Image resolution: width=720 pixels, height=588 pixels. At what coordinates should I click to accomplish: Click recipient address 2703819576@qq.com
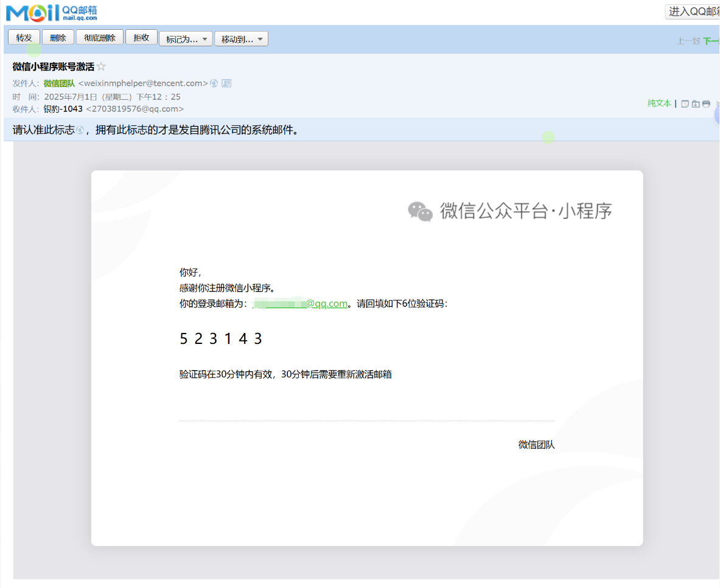tap(135, 109)
